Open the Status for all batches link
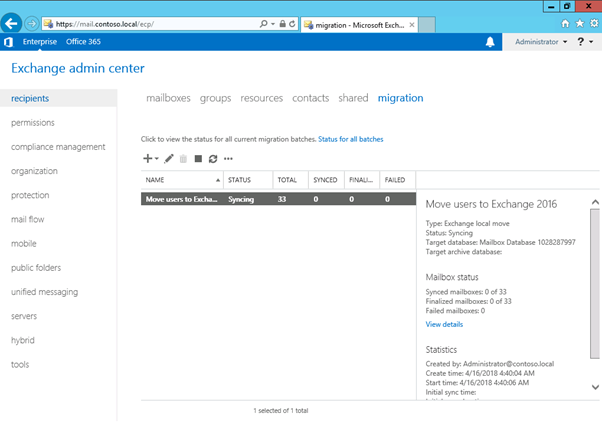Screen dimensions: 602x430 [x=351, y=139]
